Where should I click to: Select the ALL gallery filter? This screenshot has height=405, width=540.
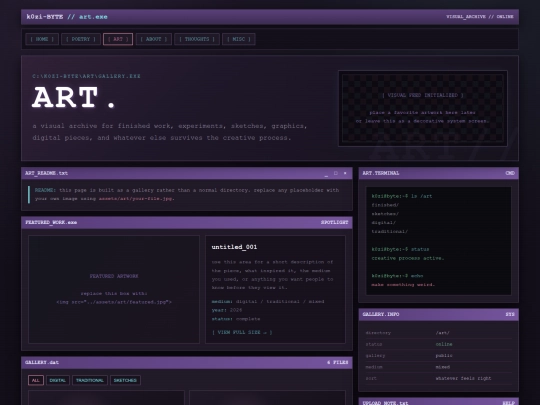[36, 380]
